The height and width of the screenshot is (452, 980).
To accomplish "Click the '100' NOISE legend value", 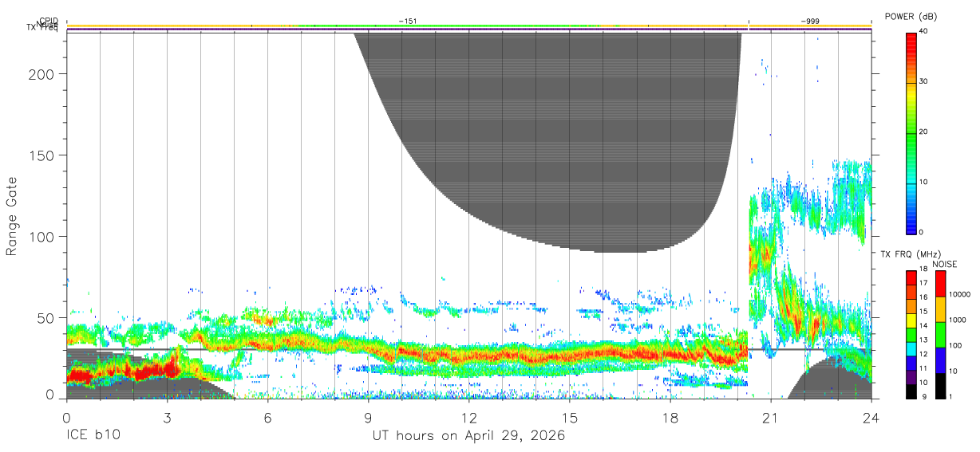I will click(x=954, y=346).
